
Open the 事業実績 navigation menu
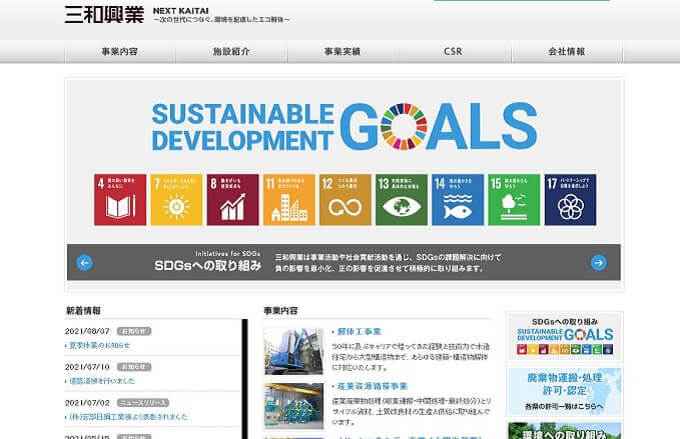pyautogui.click(x=343, y=52)
